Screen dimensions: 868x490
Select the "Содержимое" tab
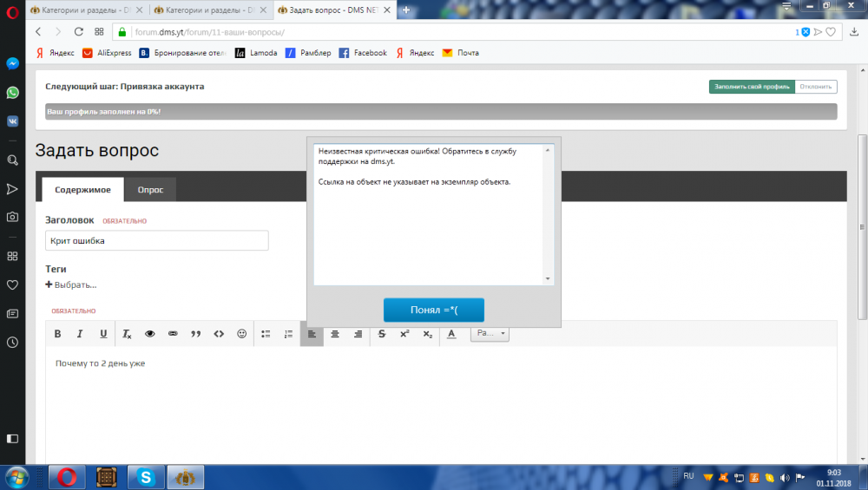click(82, 189)
